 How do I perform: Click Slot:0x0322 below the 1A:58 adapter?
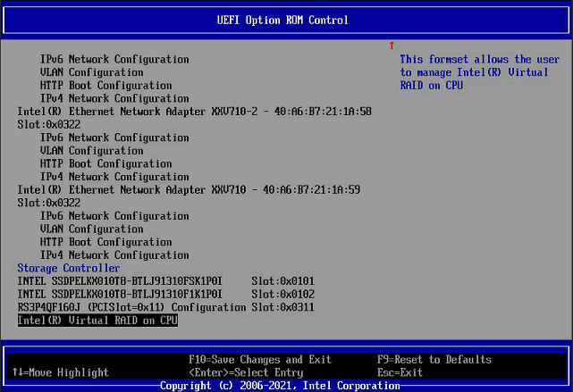(x=49, y=124)
